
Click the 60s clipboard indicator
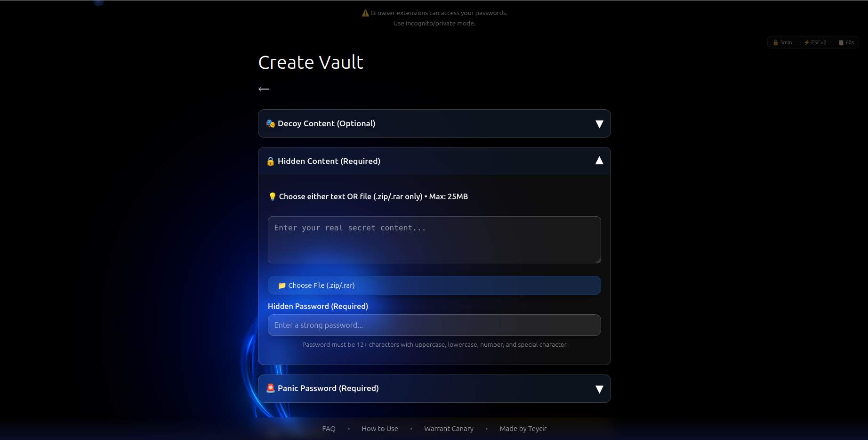[846, 42]
